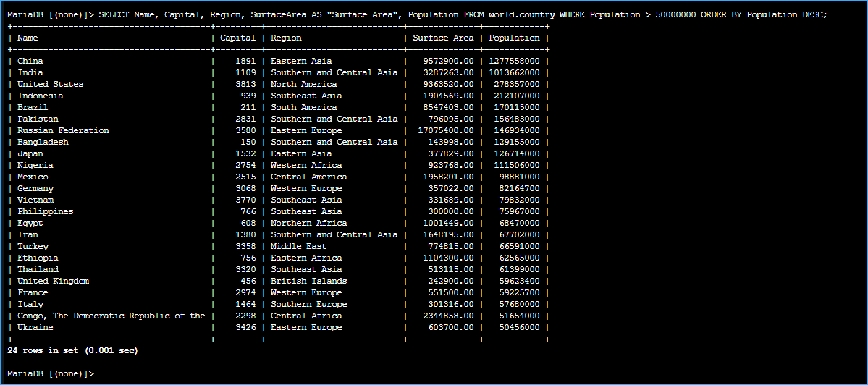Click the British Islands region cell

click(x=309, y=281)
